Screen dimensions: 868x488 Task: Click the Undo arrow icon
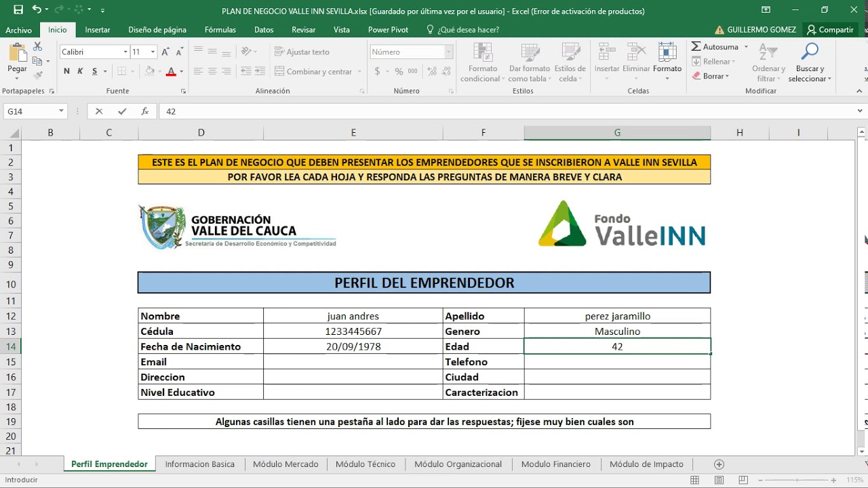[37, 10]
